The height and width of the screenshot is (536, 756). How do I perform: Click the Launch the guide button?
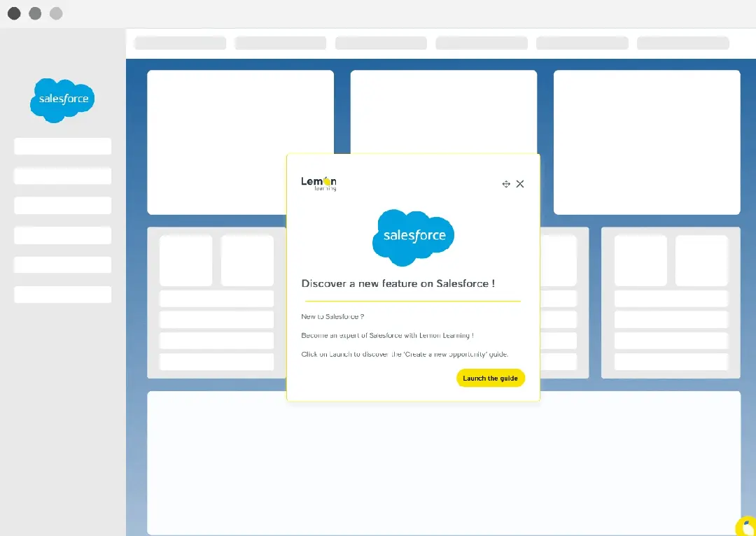click(490, 378)
